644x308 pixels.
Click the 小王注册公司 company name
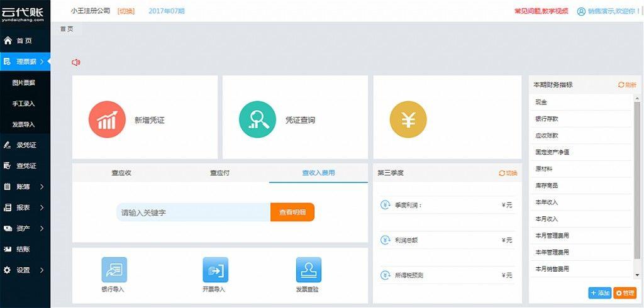[x=91, y=11]
